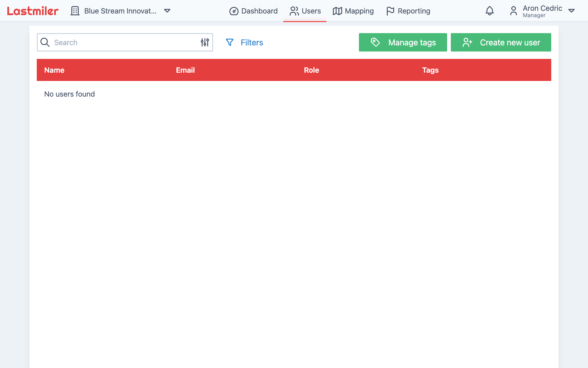This screenshot has width=588, height=368.
Task: Click the Blue Stream Innovat... company name
Action: pos(120,11)
